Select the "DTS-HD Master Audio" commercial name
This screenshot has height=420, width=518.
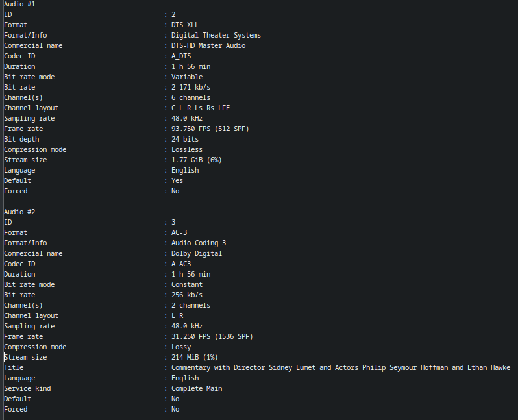208,45
